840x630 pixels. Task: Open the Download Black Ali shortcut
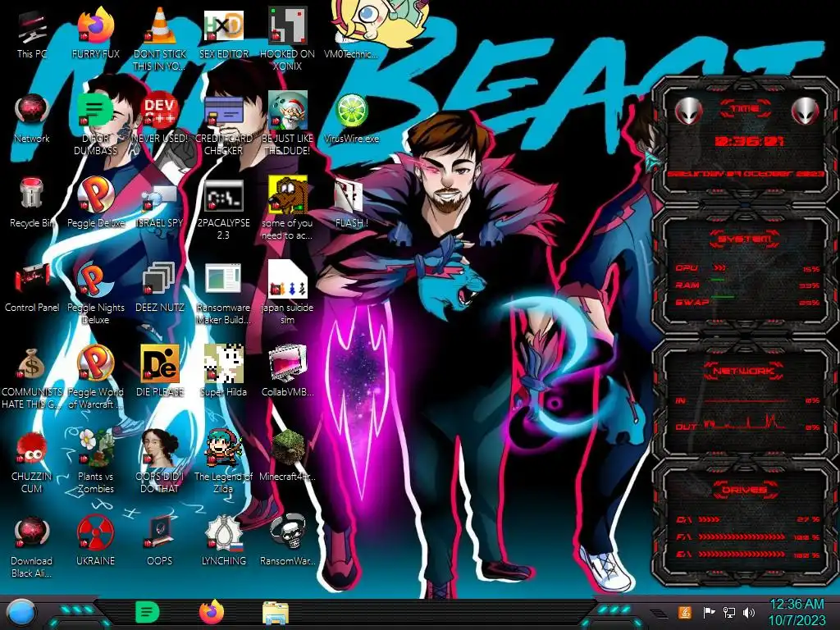pos(32,533)
